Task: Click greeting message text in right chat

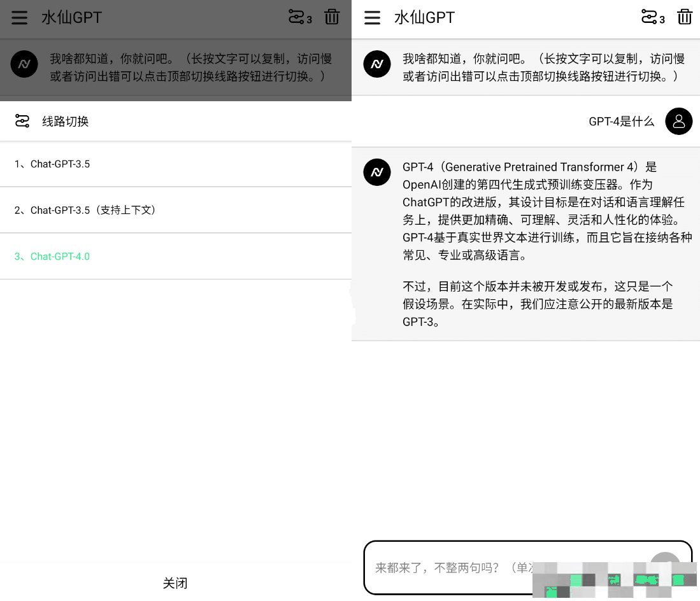Action: coord(544,67)
